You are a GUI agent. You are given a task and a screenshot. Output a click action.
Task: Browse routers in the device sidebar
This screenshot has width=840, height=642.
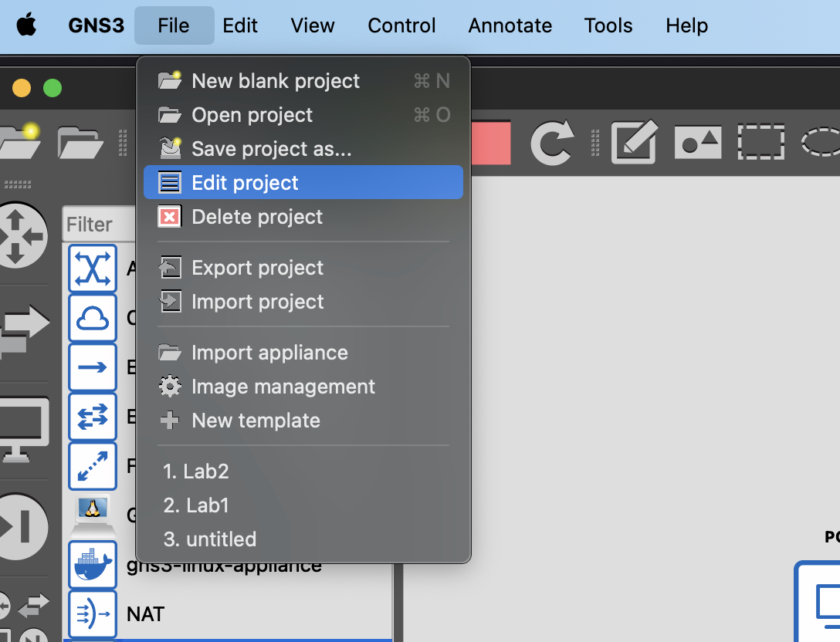click(20, 237)
